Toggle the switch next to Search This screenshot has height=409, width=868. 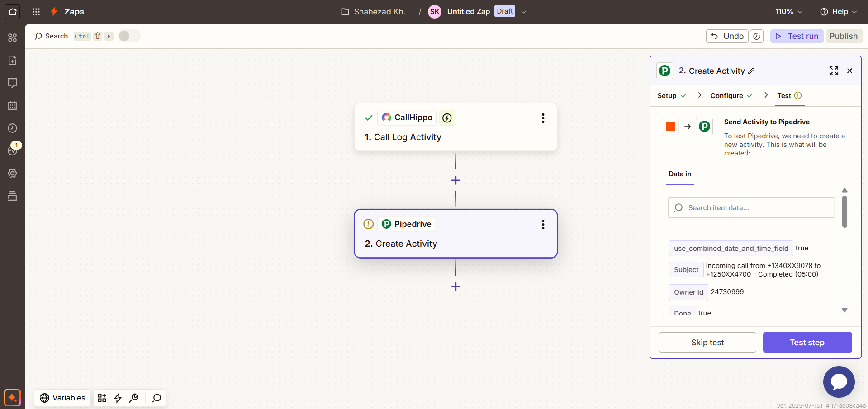point(129,36)
